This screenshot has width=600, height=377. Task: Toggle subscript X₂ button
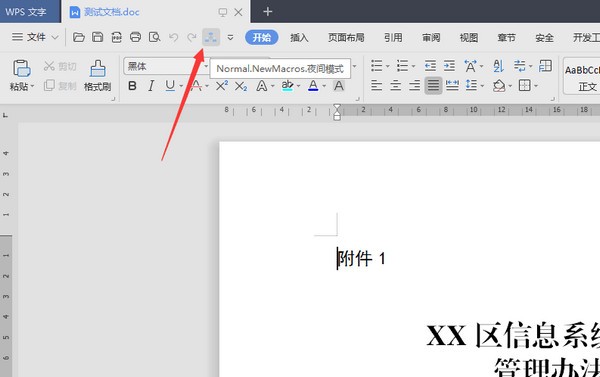[x=241, y=86]
